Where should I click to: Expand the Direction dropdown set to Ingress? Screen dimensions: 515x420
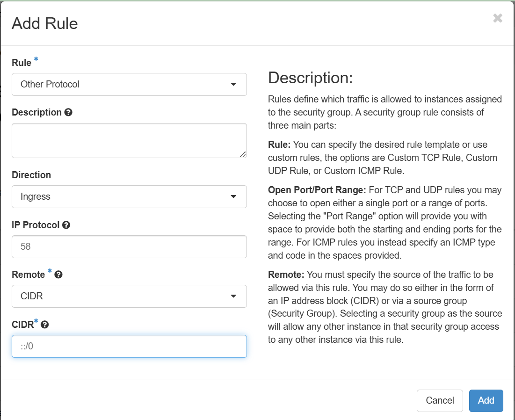[129, 197]
